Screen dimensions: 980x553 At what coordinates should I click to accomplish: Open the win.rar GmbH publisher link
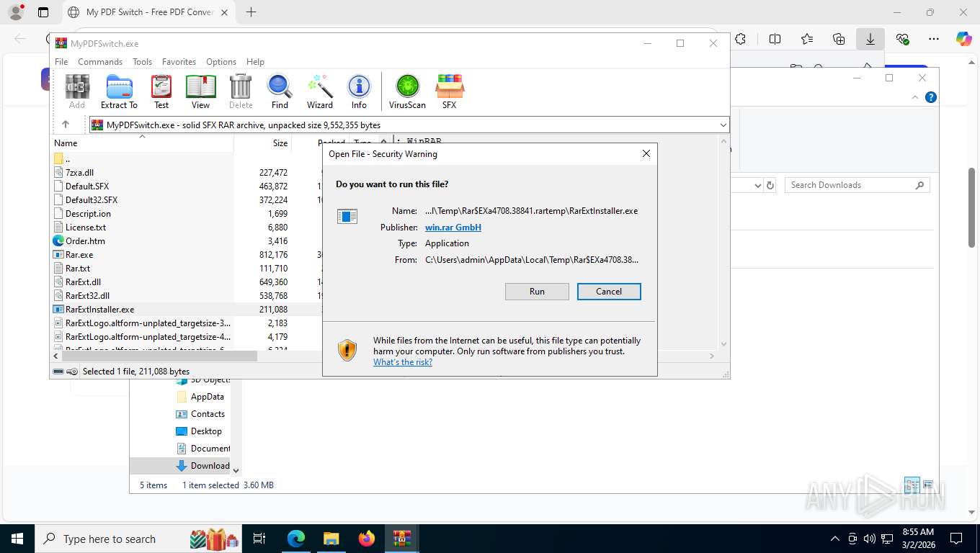(453, 228)
